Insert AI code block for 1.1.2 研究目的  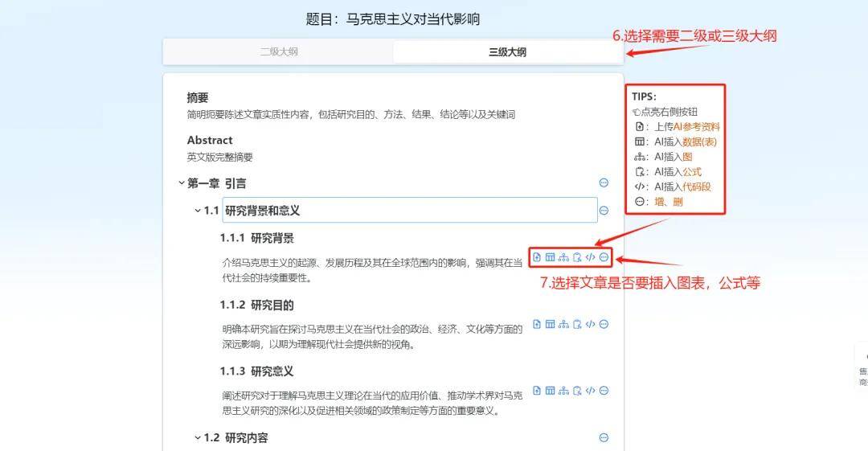click(x=590, y=324)
